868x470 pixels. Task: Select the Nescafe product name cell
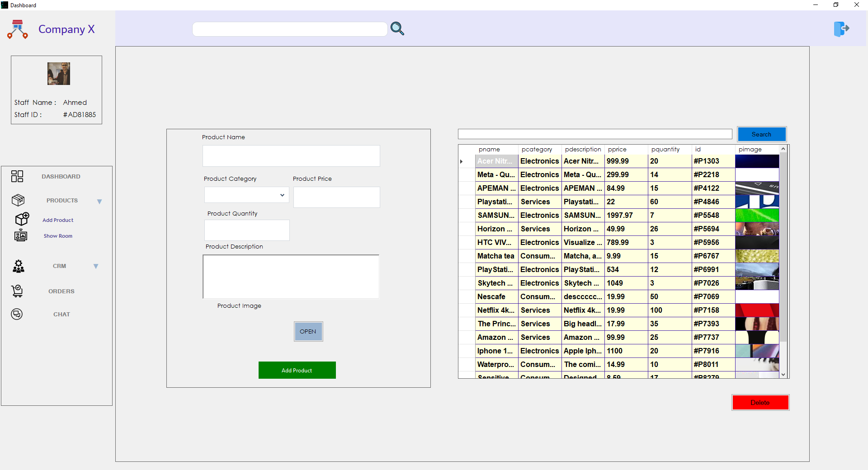coord(496,297)
